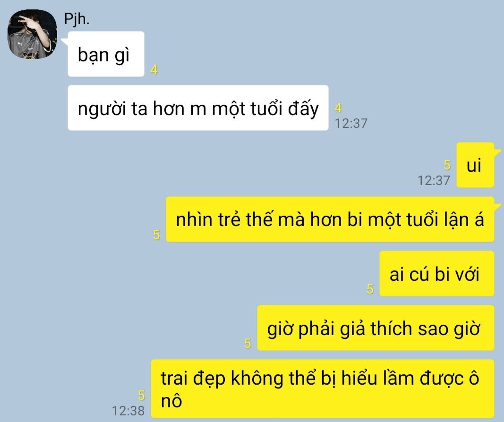Tap the 12:38 timestamp at bottom
Image resolution: width=504 pixels, height=422 pixels.
[x=128, y=411]
